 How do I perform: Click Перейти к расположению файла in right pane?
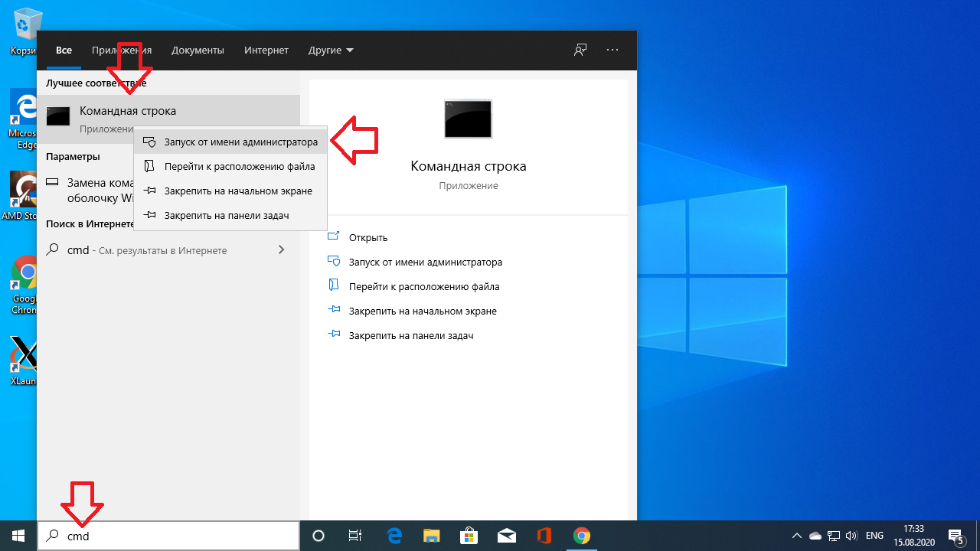pyautogui.click(x=423, y=287)
